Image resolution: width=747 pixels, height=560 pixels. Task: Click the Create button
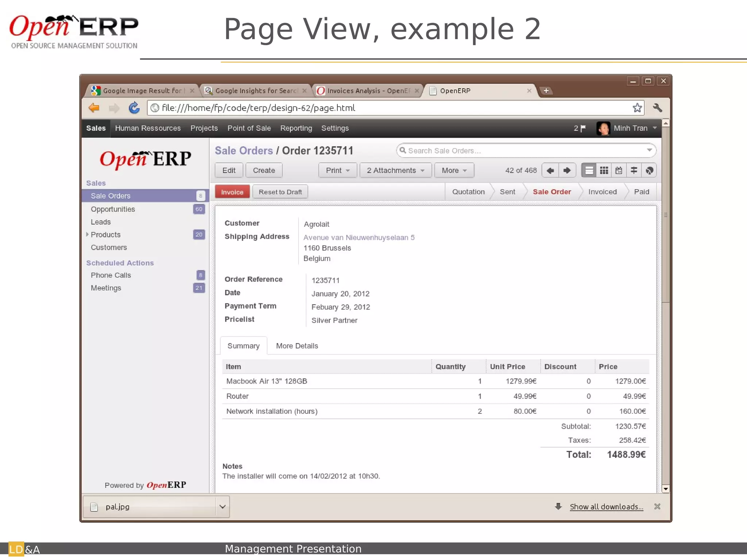264,171
